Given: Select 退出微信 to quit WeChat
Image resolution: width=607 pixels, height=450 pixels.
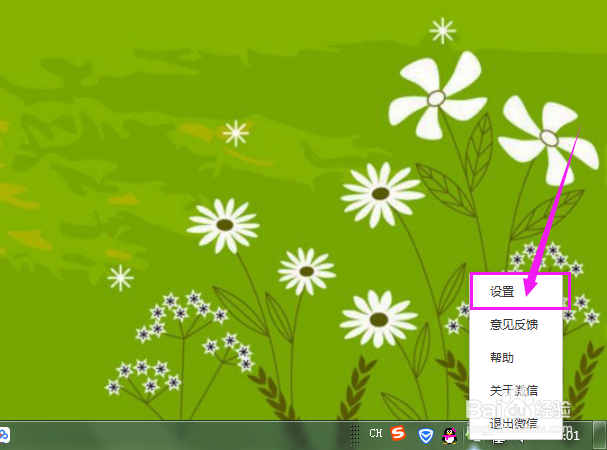Looking at the screenshot, I should coord(516,423).
